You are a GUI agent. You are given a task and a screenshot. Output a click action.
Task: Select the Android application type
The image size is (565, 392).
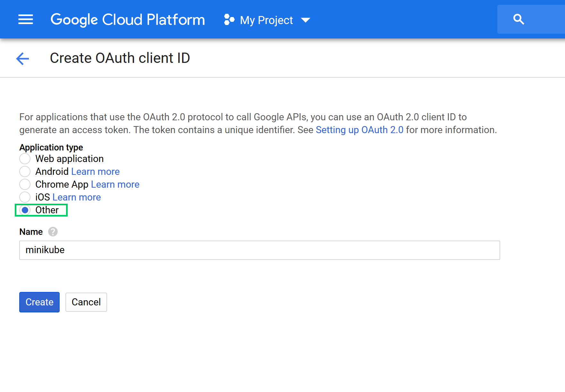[25, 172]
